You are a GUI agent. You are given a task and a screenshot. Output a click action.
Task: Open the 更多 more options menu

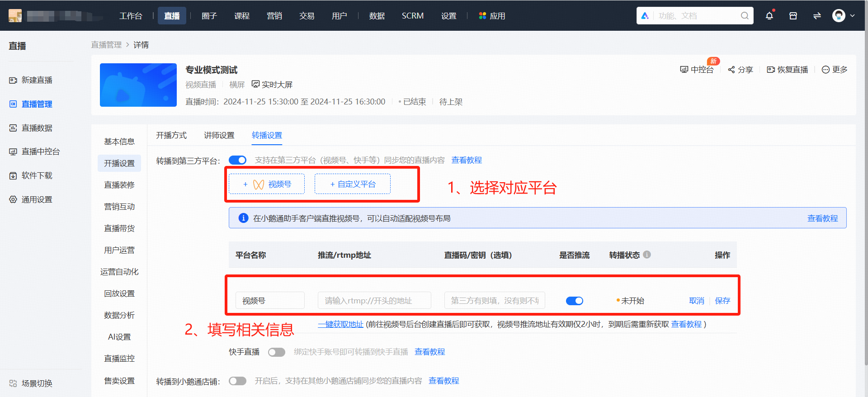click(x=835, y=70)
